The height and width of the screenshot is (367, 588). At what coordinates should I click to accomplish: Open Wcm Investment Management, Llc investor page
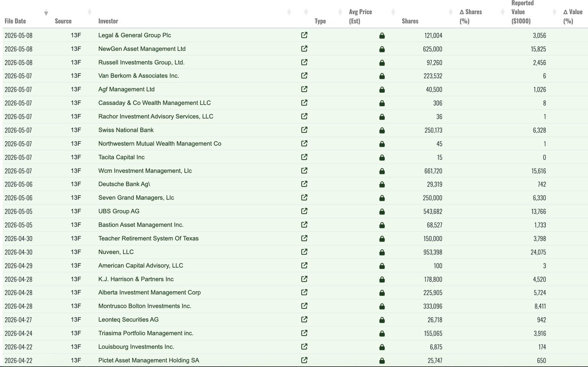click(x=145, y=171)
